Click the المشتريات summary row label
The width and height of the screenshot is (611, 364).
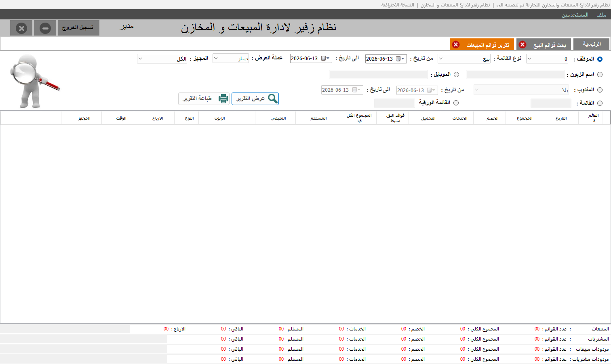click(598, 339)
